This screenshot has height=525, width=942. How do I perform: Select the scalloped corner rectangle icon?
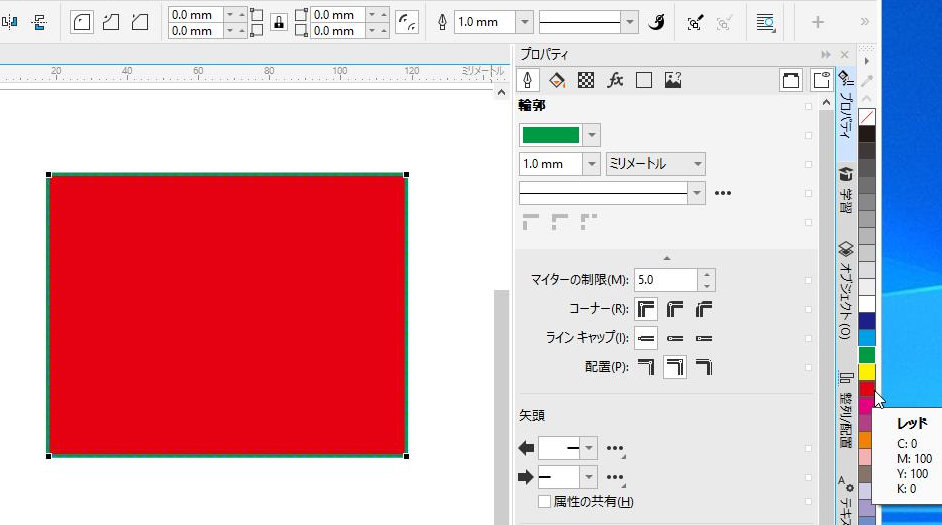pyautogui.click(x=111, y=22)
